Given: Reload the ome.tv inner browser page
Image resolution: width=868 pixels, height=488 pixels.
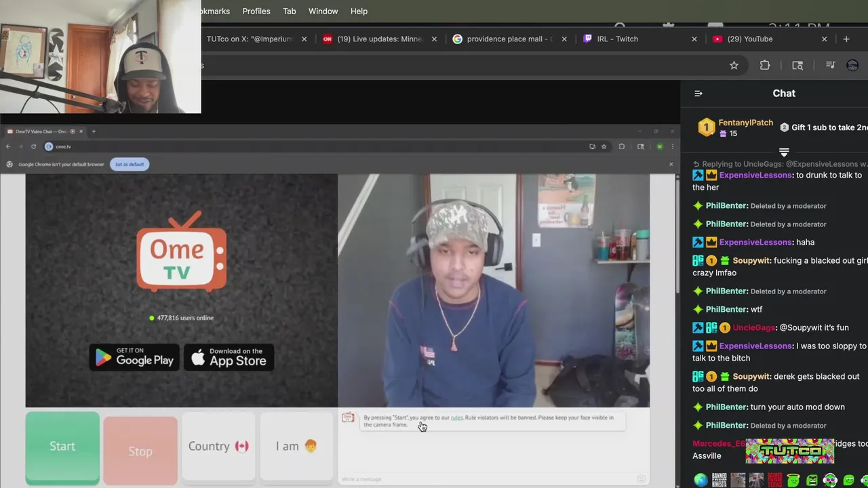Looking at the screenshot, I should pos(33,146).
